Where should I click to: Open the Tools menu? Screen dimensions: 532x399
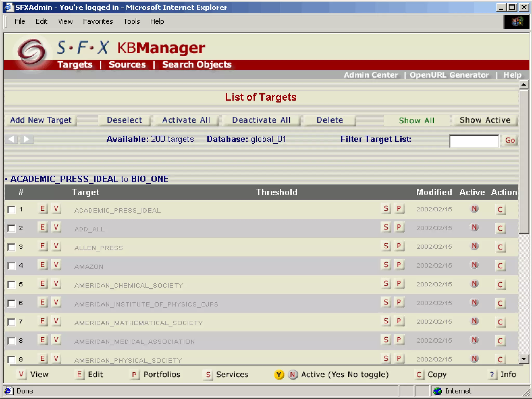pos(131,21)
